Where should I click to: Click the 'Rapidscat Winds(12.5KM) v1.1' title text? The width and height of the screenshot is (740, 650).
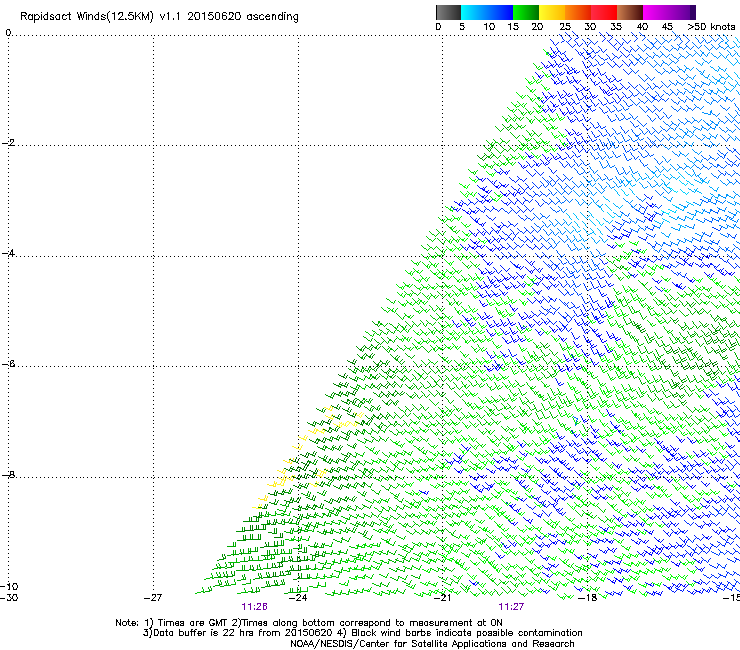coord(101,17)
